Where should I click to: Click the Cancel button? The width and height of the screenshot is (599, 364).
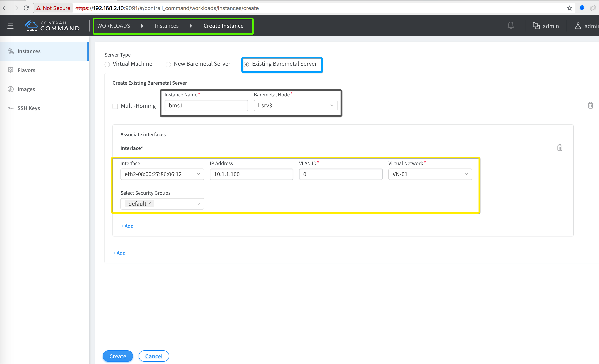[x=154, y=356]
